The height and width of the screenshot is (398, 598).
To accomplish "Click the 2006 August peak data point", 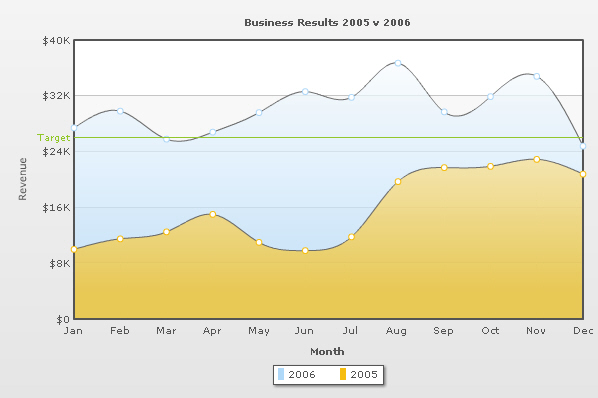I will tap(398, 63).
